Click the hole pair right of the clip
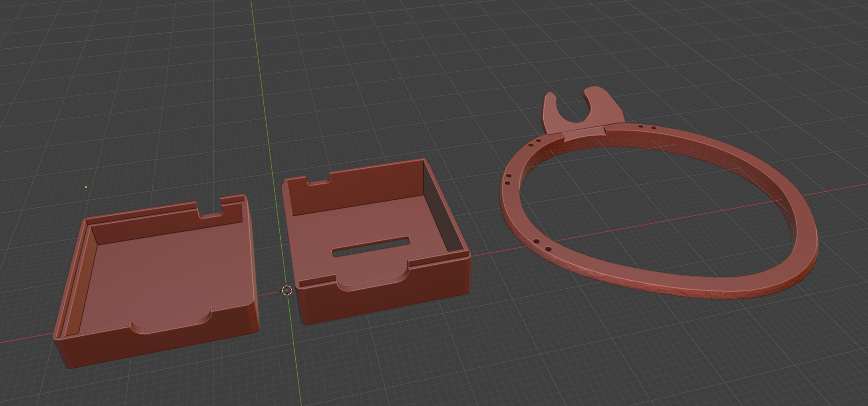Image resolution: width=868 pixels, height=406 pixels. [x=647, y=127]
